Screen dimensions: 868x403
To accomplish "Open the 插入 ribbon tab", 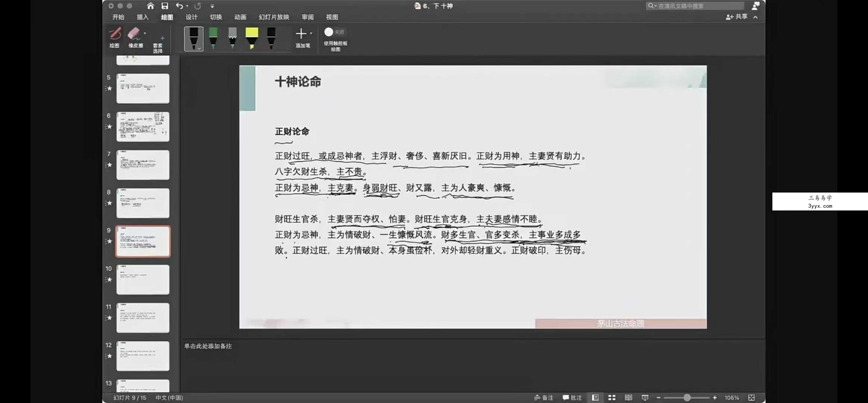I will coord(143,17).
